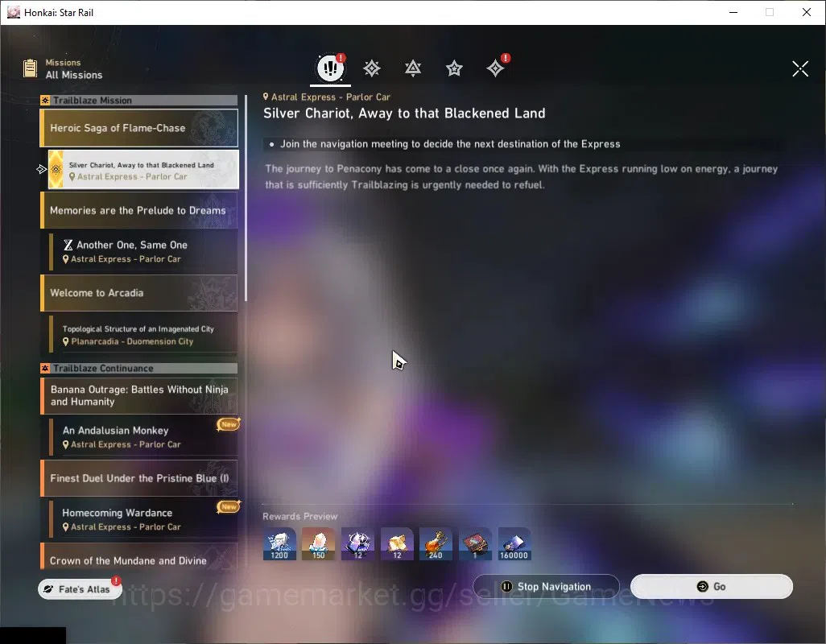Switch to the Trailblaze Mission tab icon
826x644 pixels.
tap(372, 68)
